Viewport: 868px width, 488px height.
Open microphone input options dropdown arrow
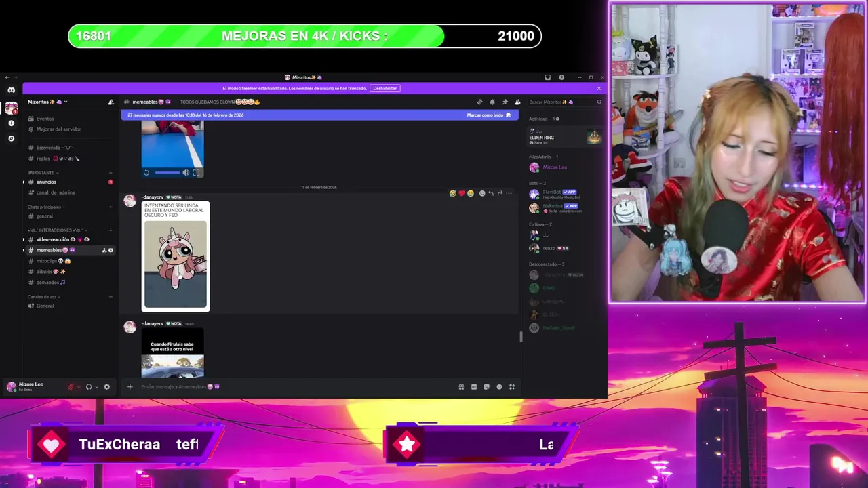[79, 387]
